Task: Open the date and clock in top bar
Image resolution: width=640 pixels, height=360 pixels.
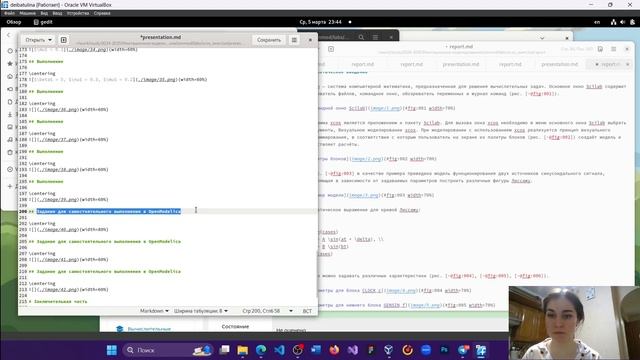Action: tap(320, 22)
